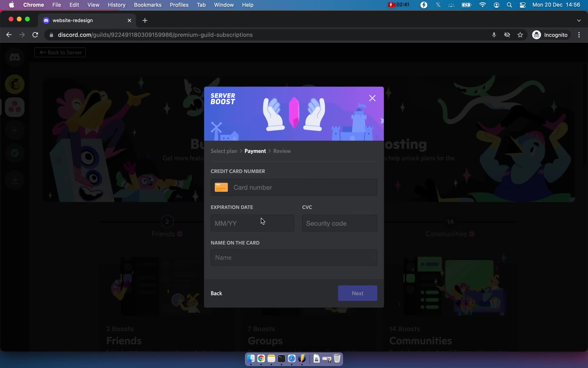Click the Next button to proceed

(357, 293)
